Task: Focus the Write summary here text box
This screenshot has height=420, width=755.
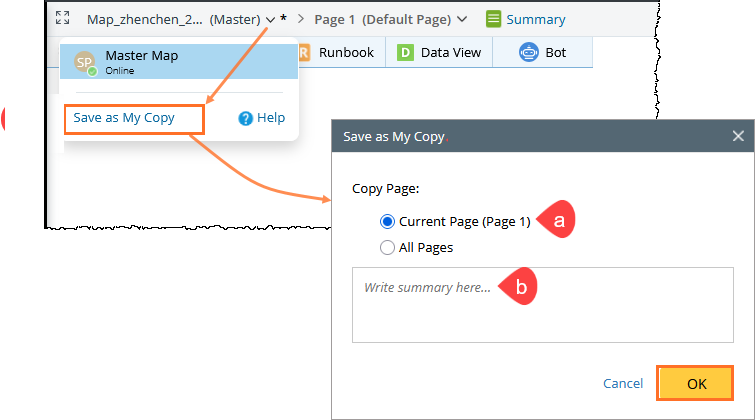Action: tap(543, 305)
